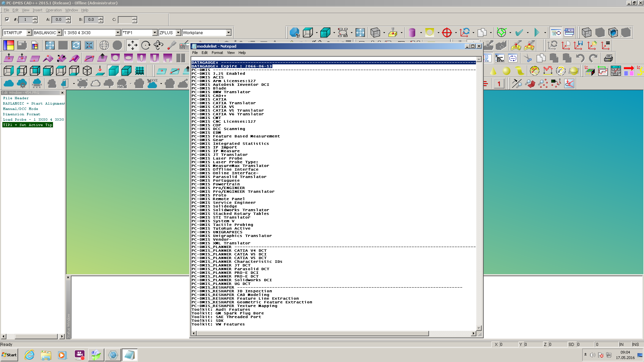644x362 pixels.
Task: Click the undo arrow icon
Action: point(580,58)
